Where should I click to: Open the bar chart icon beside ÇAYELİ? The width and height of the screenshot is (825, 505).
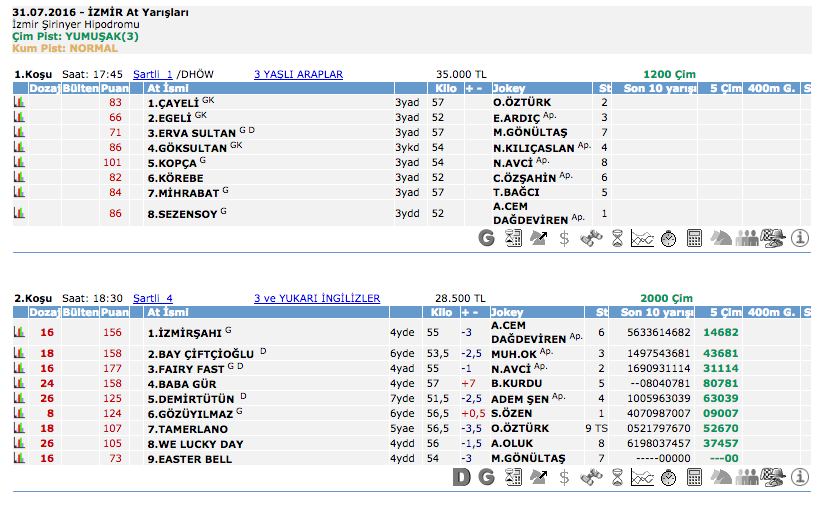(19, 102)
